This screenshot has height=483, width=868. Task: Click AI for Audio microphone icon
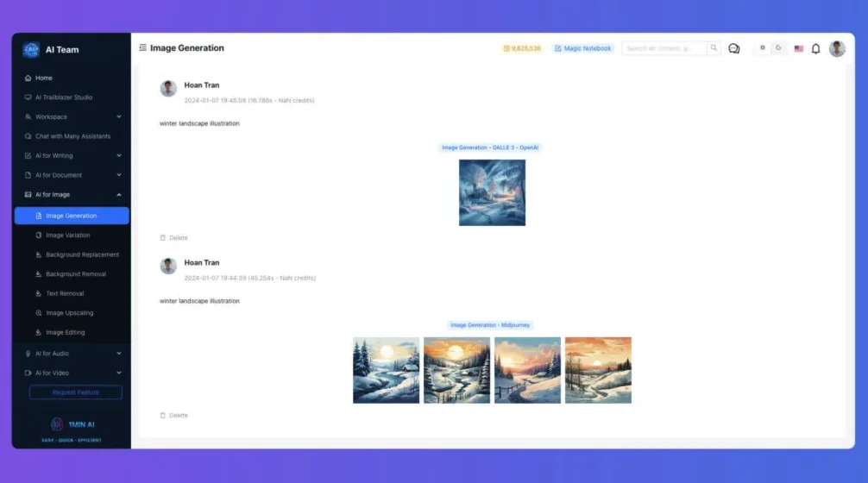click(28, 354)
